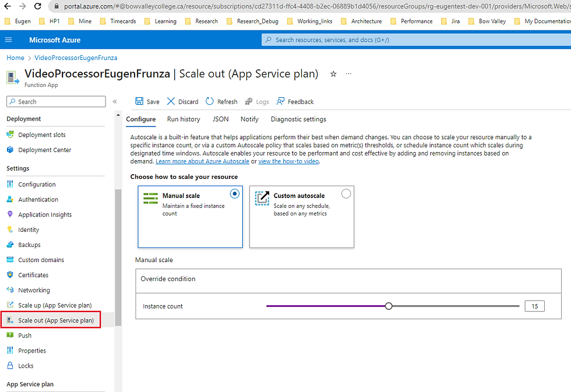This screenshot has height=392, width=571.
Task: Click the Configuration icon in Settings
Action: (10, 184)
